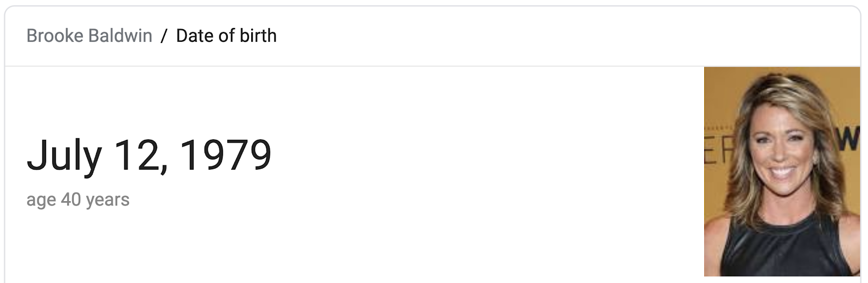Image resolution: width=868 pixels, height=283 pixels.
Task: Click the word Date in the header
Action: click(194, 36)
